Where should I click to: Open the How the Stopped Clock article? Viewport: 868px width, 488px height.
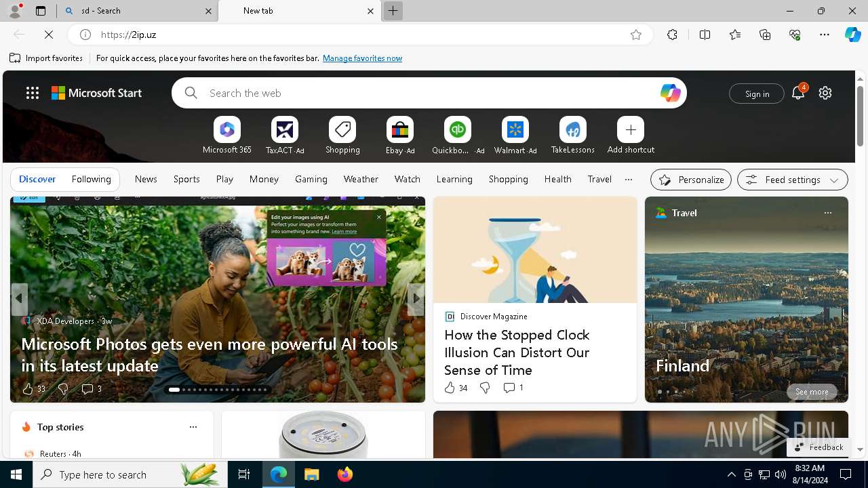(x=517, y=352)
